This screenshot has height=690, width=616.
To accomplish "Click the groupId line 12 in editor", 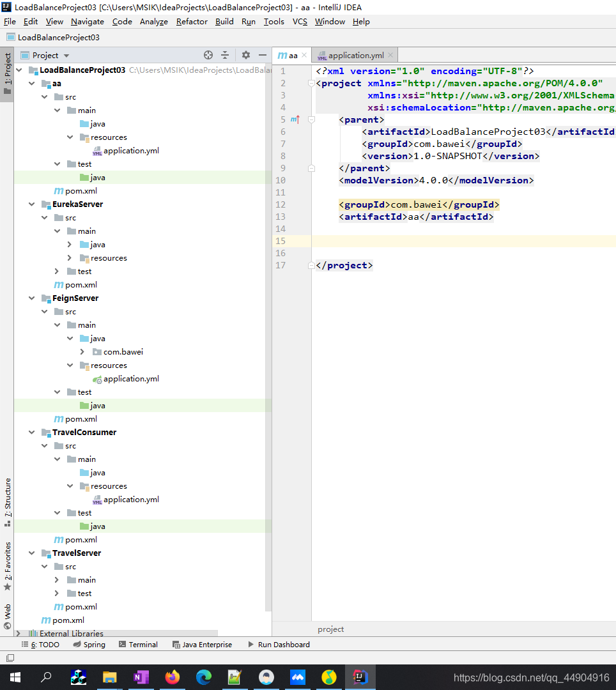I will click(419, 204).
